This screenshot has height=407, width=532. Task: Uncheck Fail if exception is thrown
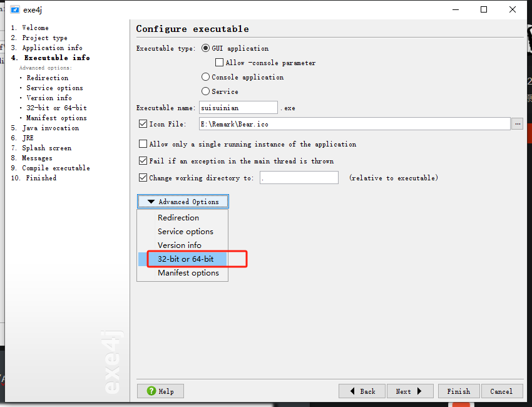143,161
